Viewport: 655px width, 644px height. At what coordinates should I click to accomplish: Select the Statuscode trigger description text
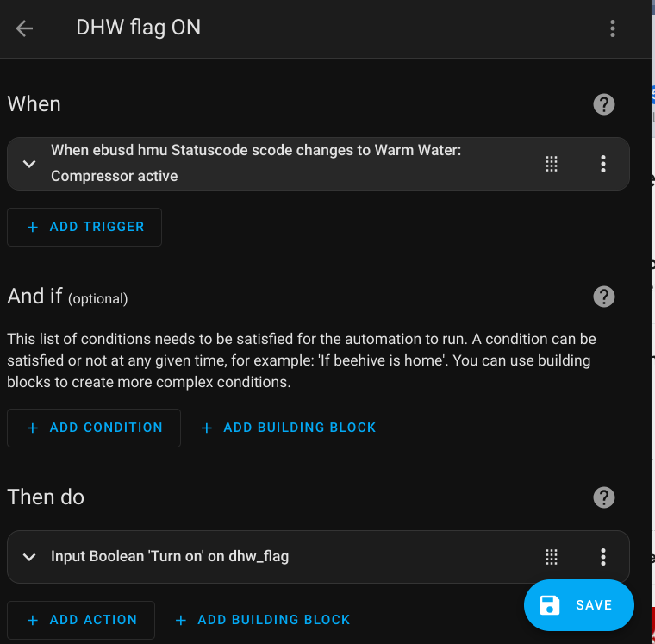coord(256,163)
